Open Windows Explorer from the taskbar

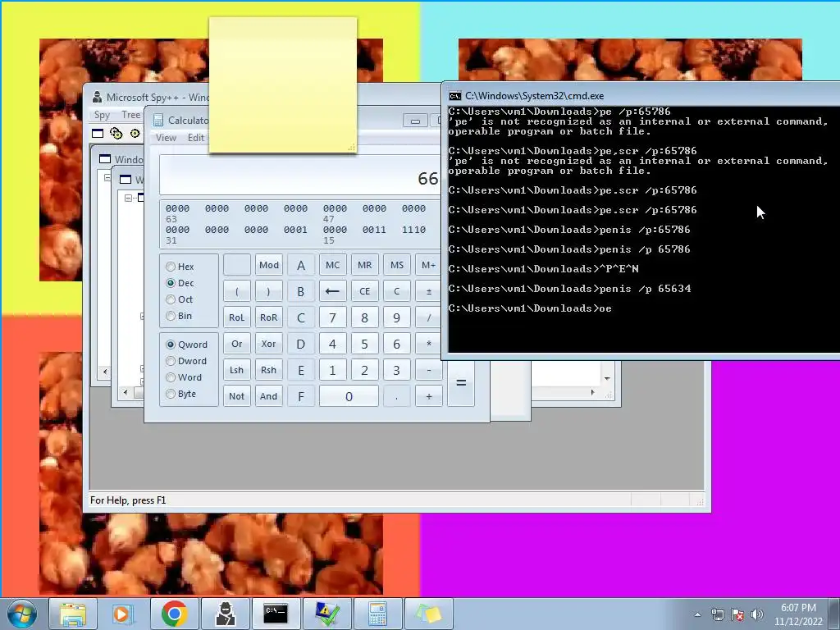coord(73,614)
